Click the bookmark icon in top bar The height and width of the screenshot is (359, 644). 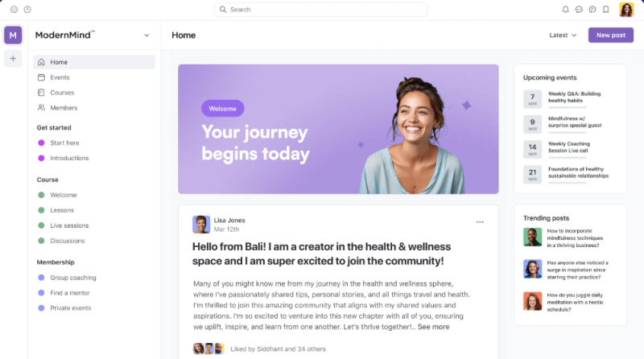(x=606, y=10)
